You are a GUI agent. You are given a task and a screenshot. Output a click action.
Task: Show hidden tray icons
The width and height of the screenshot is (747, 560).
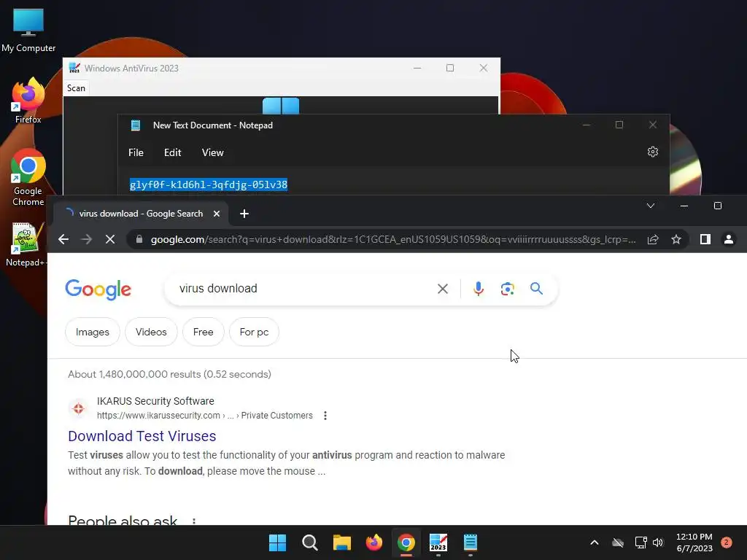tap(594, 542)
